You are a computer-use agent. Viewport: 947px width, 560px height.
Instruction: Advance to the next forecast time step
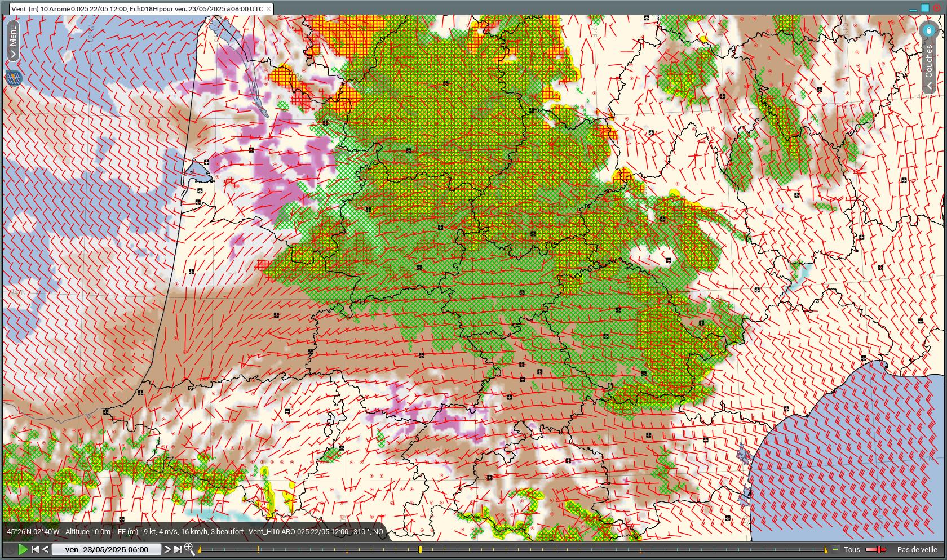point(167,549)
